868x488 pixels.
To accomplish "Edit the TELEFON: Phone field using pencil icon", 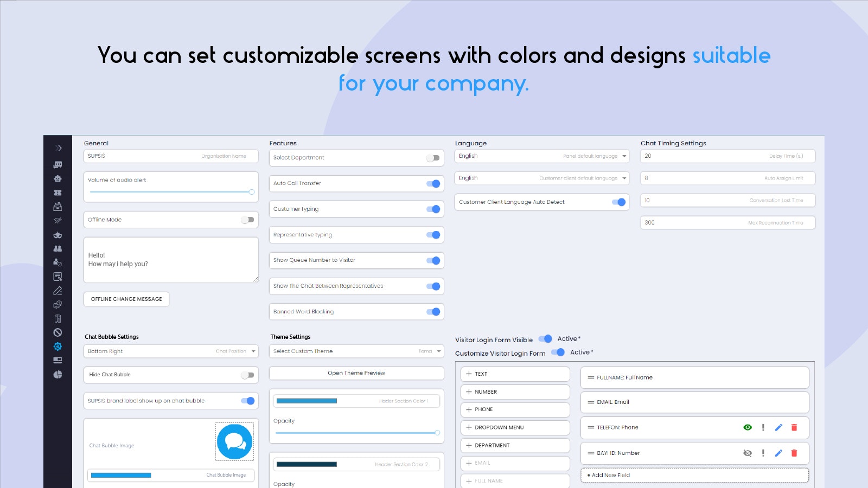I will coord(778,427).
